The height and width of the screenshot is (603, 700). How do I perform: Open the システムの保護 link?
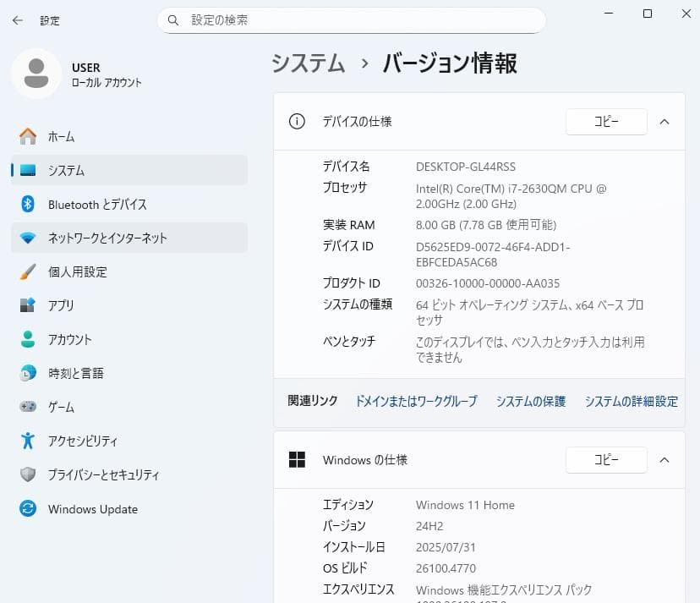coord(530,401)
